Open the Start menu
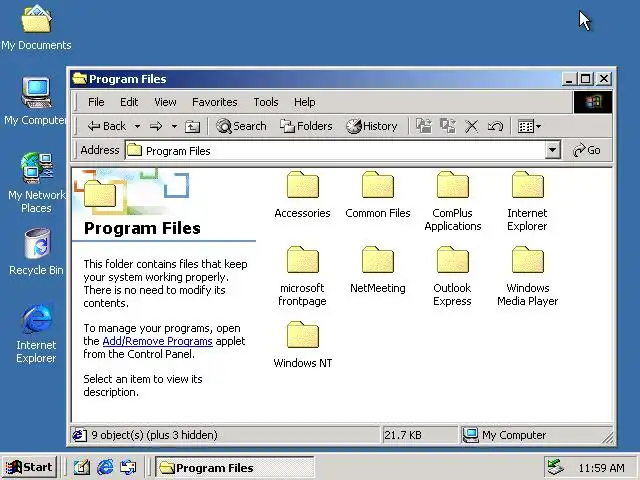 [x=29, y=467]
